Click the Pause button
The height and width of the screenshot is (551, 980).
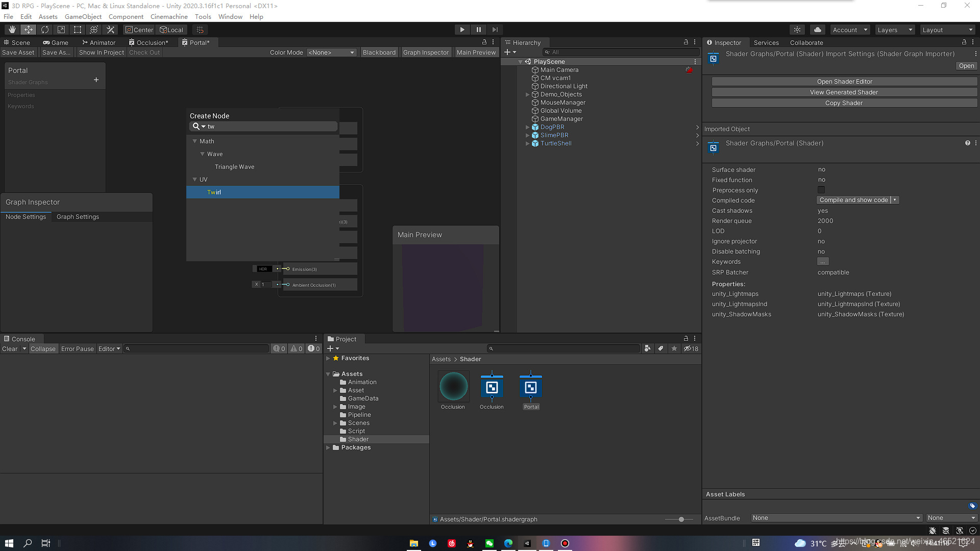(478, 30)
